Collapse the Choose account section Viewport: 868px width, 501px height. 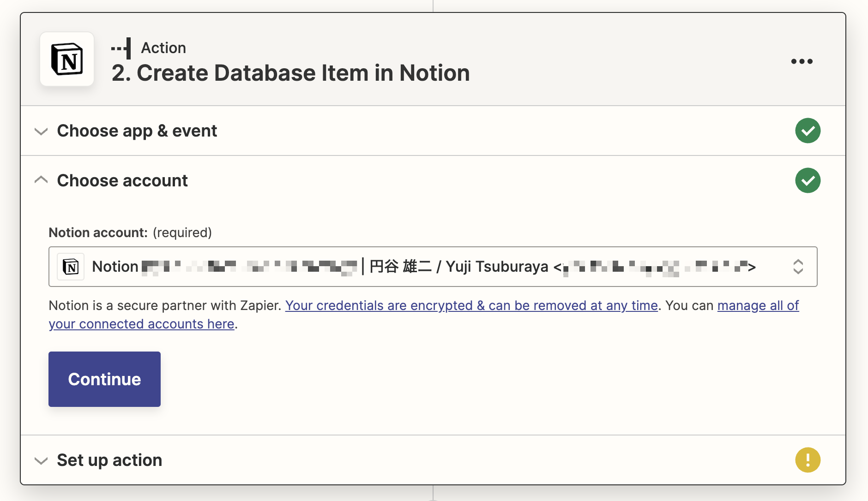(x=41, y=180)
